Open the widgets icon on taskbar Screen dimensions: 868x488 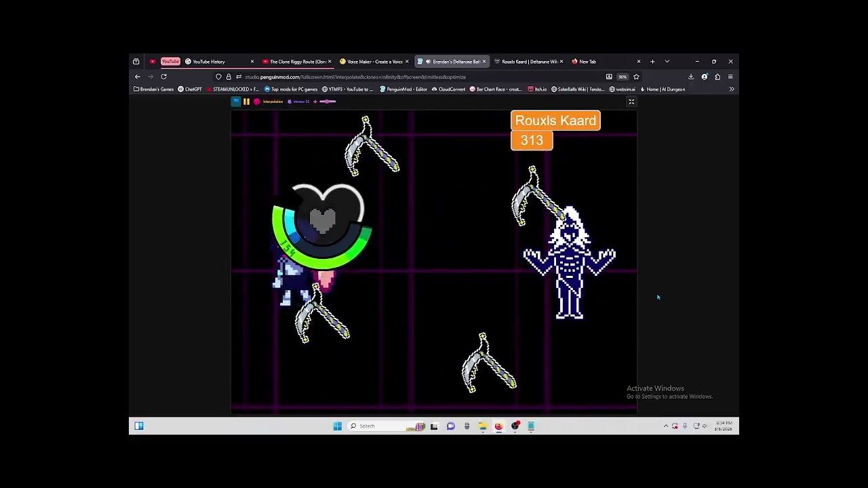point(139,426)
